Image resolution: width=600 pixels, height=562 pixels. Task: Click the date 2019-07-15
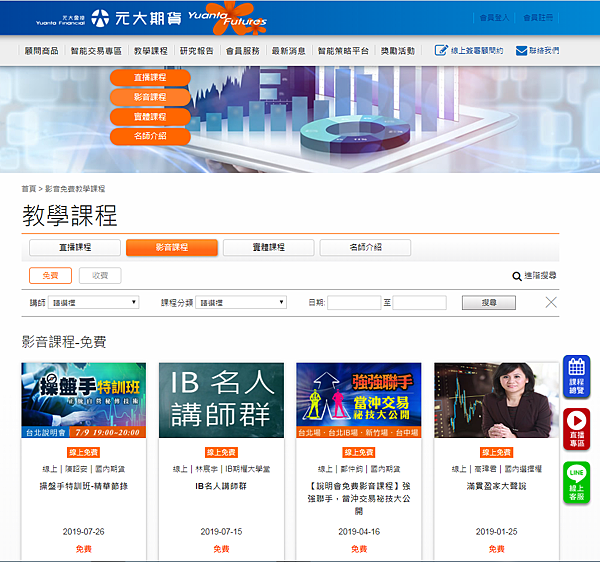click(221, 531)
